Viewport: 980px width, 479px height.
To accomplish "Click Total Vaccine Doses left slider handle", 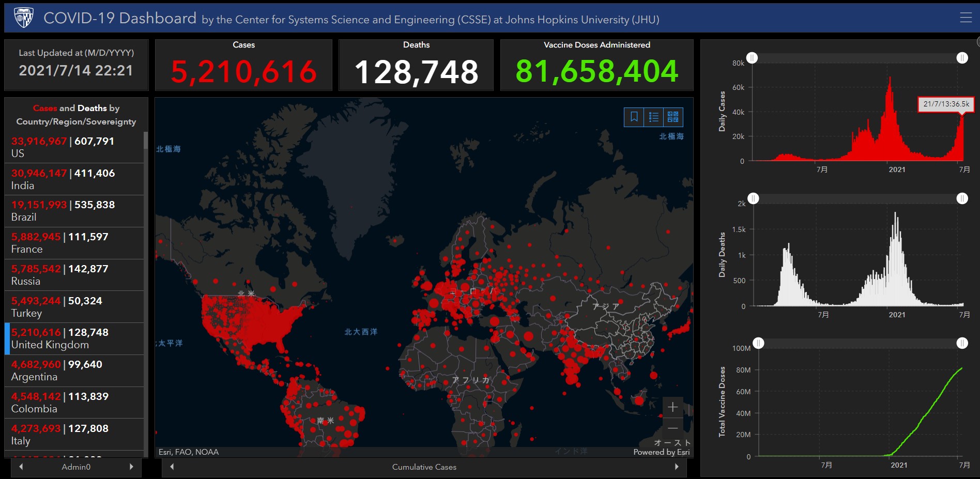I will click(x=758, y=343).
